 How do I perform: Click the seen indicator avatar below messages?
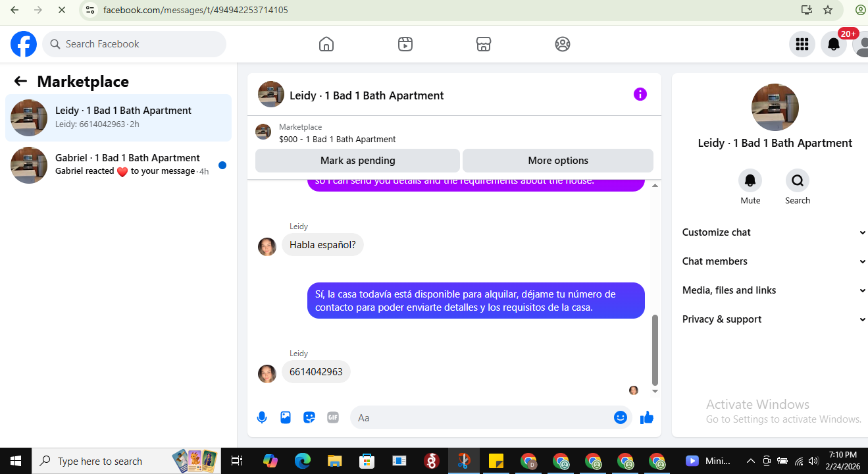[x=634, y=390]
